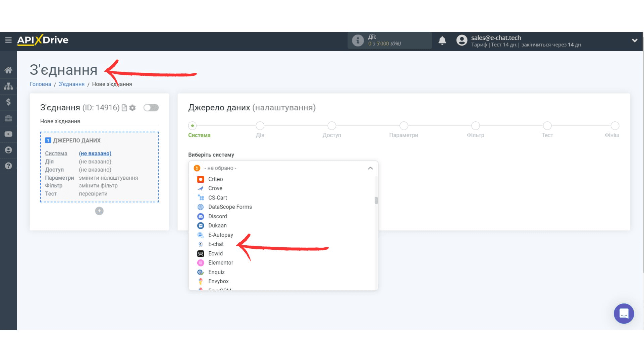Open video tutorials YouTube icon in sidebar

(x=8, y=134)
